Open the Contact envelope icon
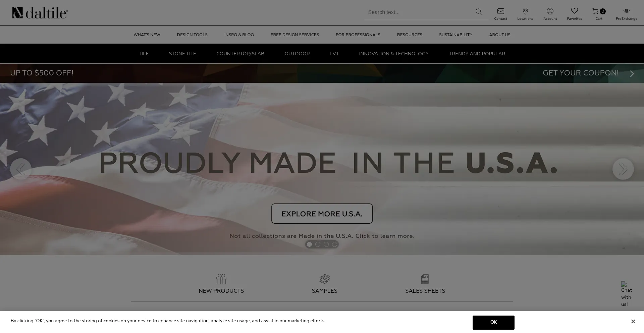 [500, 11]
